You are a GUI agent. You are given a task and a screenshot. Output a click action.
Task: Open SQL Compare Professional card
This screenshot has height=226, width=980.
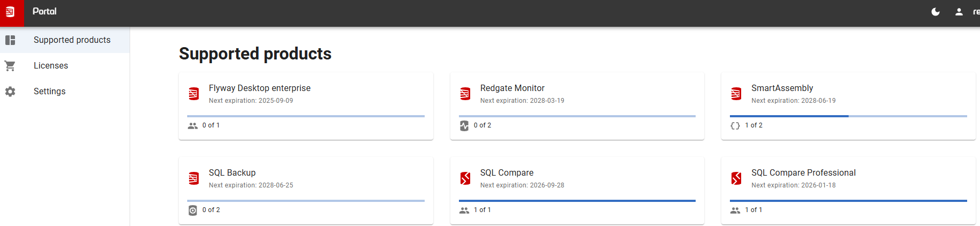pyautogui.click(x=848, y=191)
